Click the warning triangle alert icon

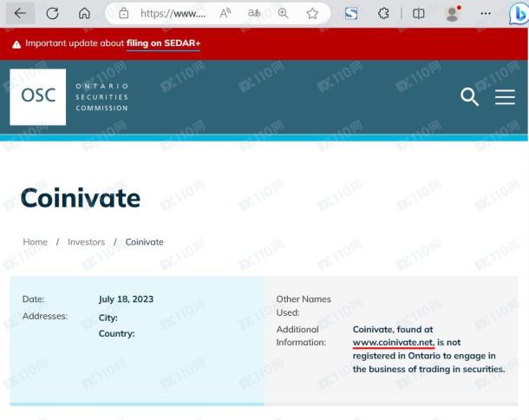coord(16,44)
